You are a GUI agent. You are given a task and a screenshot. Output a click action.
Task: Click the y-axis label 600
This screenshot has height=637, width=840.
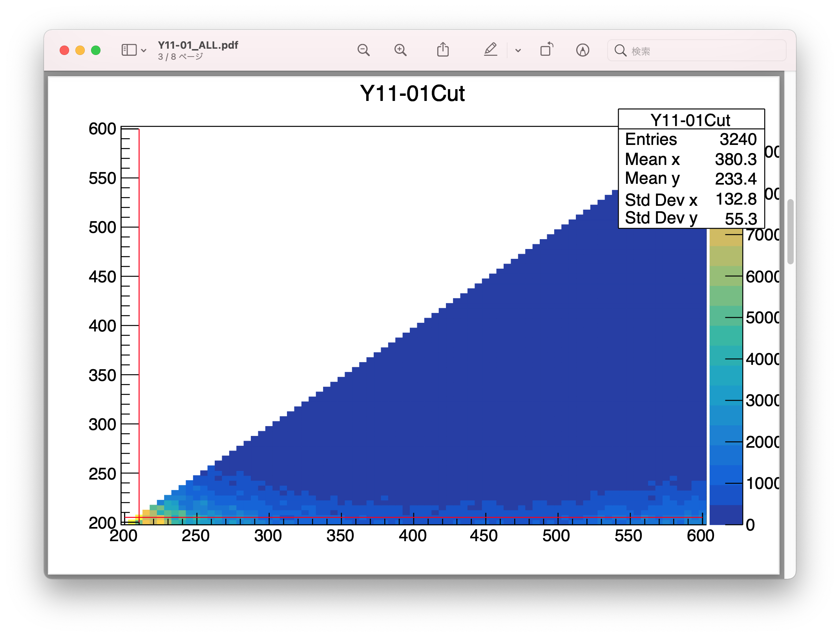pyautogui.click(x=102, y=129)
